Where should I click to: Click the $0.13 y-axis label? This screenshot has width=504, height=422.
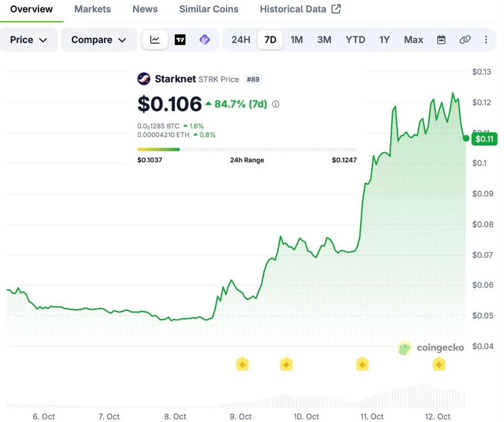(x=481, y=72)
